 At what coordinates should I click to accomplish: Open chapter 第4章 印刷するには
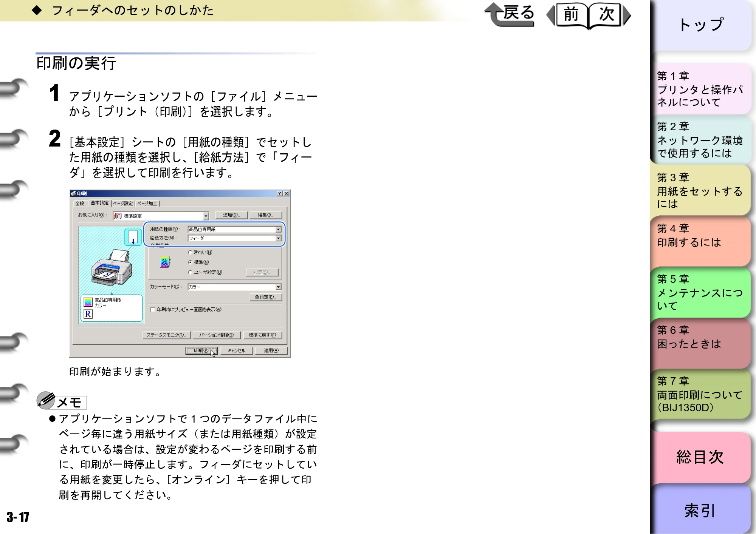tap(701, 242)
